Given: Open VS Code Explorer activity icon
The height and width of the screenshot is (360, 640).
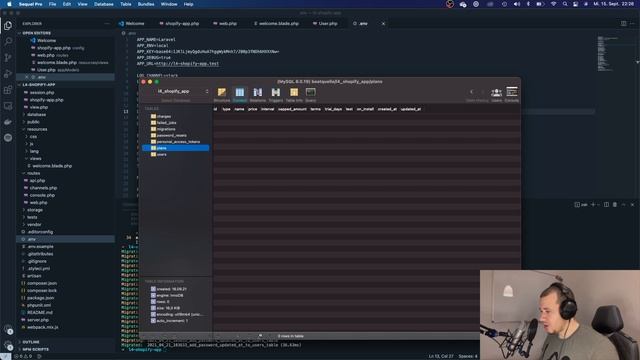Looking at the screenshot, I should [x=8, y=26].
